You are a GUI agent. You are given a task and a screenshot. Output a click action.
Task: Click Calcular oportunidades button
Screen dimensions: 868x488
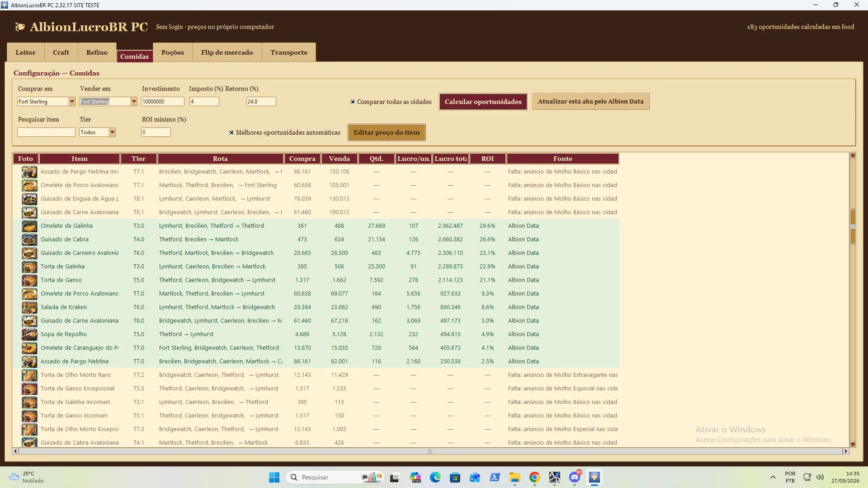pyautogui.click(x=483, y=102)
